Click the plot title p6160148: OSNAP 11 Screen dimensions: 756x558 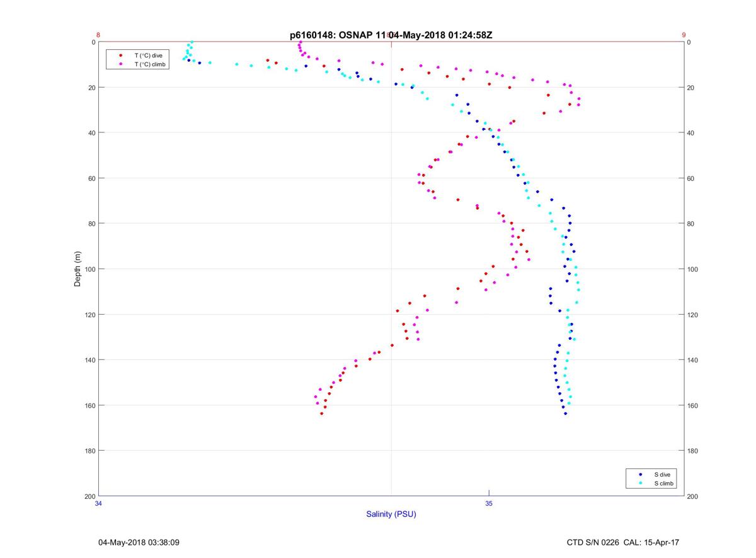(x=338, y=35)
